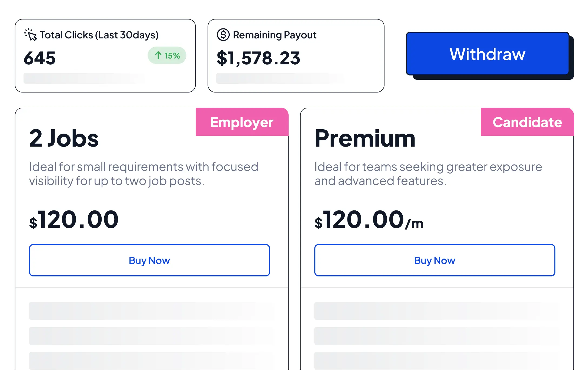Buy Now on the Premium plan
The height and width of the screenshot is (370, 588).
click(x=435, y=260)
